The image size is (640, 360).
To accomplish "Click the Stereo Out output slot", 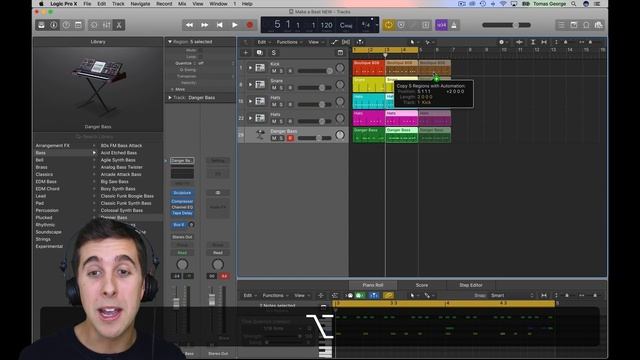I will [182, 237].
